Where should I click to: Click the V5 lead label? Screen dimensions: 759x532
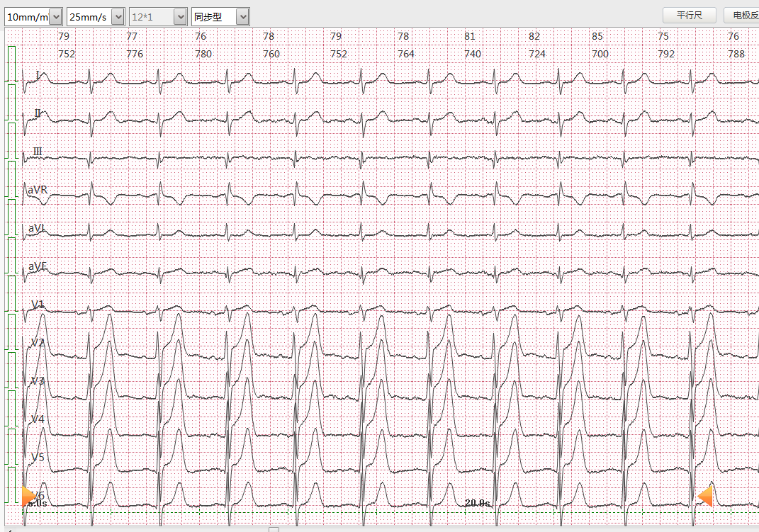38,457
